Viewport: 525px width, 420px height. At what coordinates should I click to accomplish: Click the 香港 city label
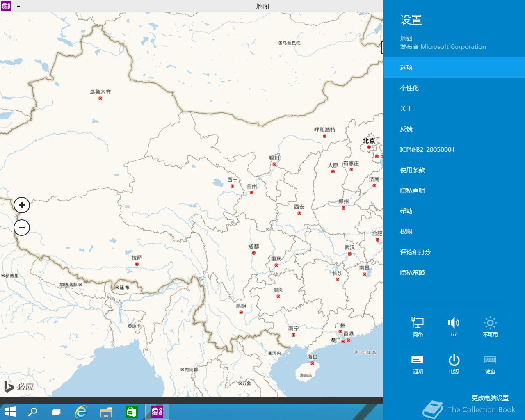(x=348, y=334)
